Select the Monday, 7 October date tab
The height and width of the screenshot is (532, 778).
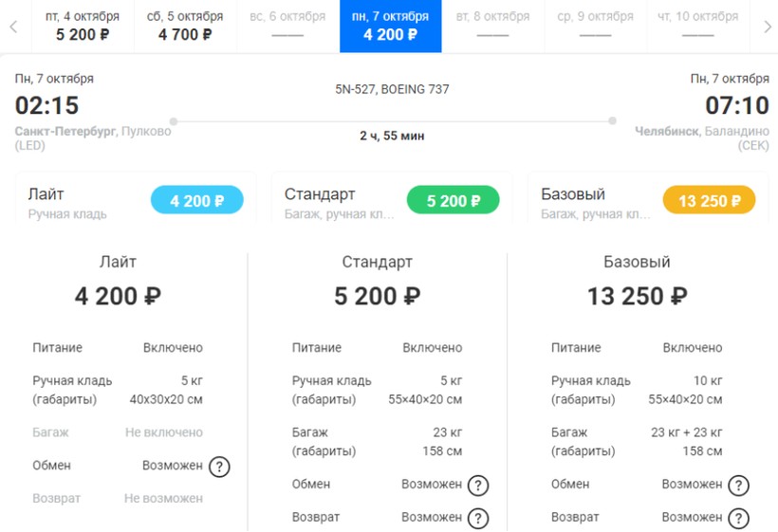pos(390,26)
